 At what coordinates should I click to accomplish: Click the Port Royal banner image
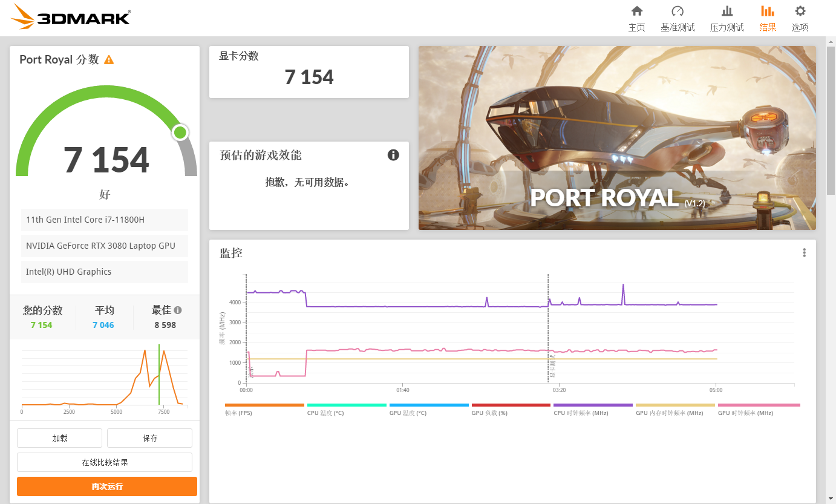(617, 138)
